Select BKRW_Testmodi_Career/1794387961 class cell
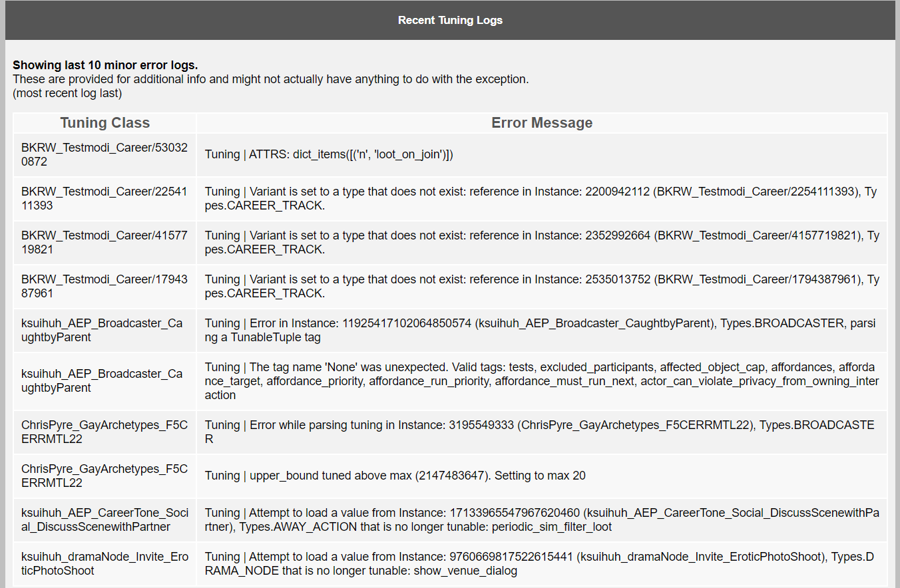 (x=105, y=287)
